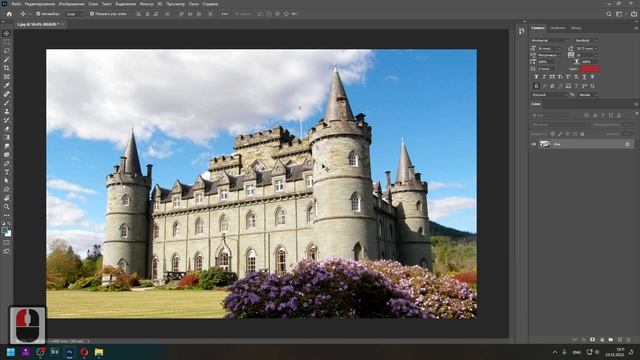Image resolution: width=640 pixels, height=360 pixels.
Task: Toggle Underline in Character panel
Action: point(584,77)
